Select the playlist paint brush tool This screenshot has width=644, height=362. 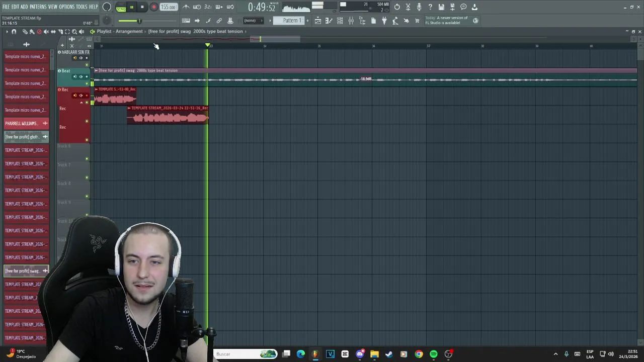tap(32, 32)
